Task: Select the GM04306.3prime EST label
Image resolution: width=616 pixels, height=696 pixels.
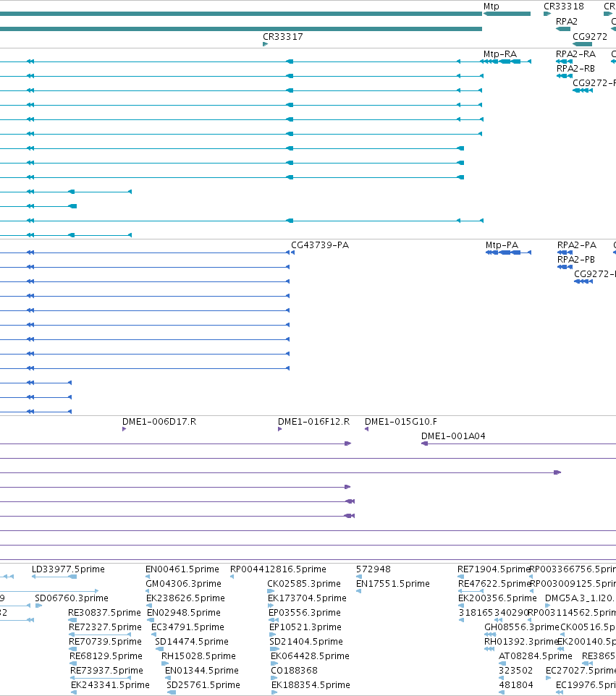Action: pos(183,584)
